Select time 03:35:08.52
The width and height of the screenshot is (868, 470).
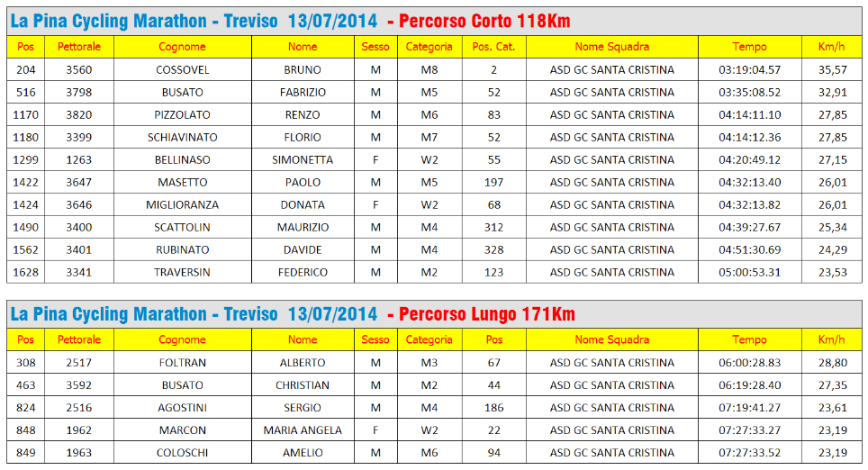pyautogui.click(x=749, y=93)
